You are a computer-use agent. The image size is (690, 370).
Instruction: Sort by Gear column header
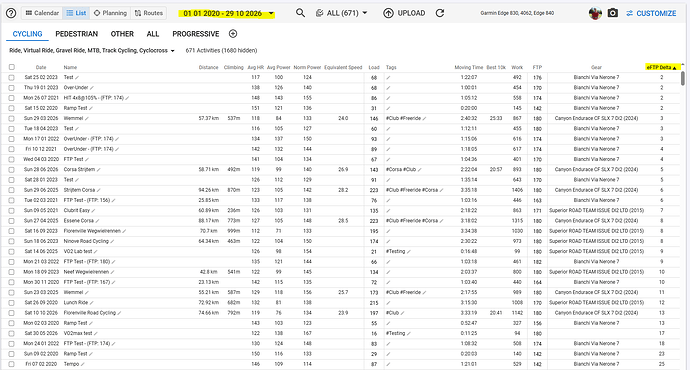pos(596,67)
